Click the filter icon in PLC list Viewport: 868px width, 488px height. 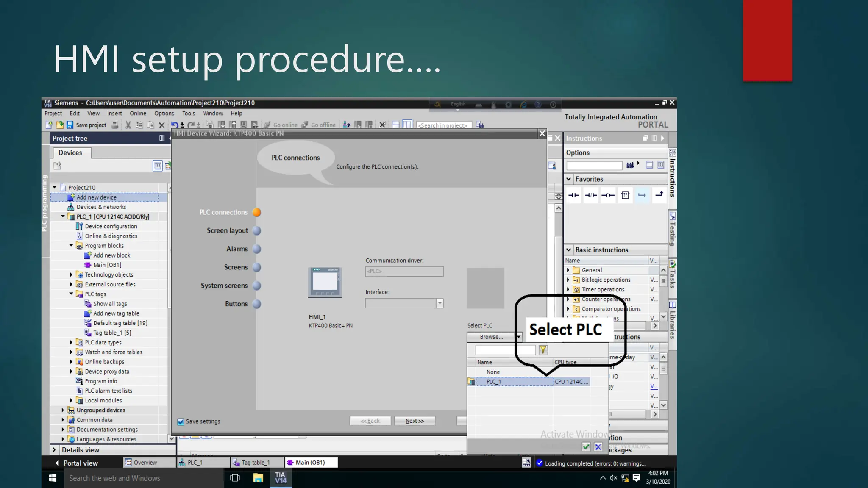point(543,350)
